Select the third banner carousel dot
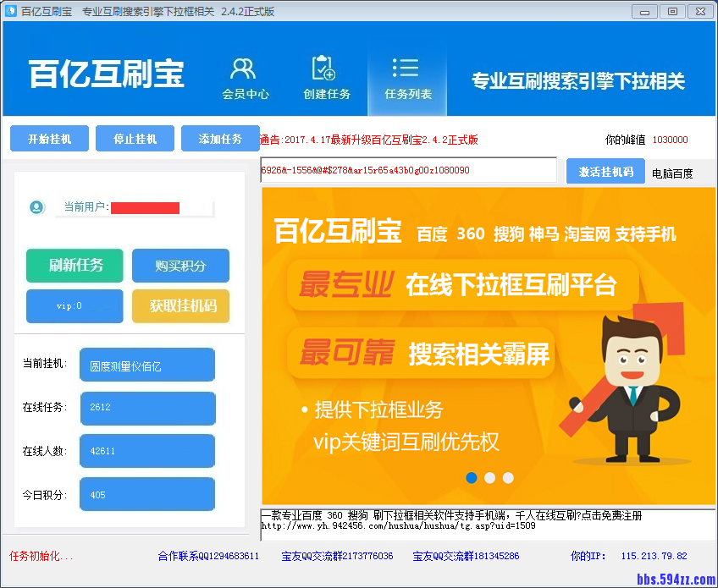Viewport: 718px width, 588px height. tap(508, 478)
